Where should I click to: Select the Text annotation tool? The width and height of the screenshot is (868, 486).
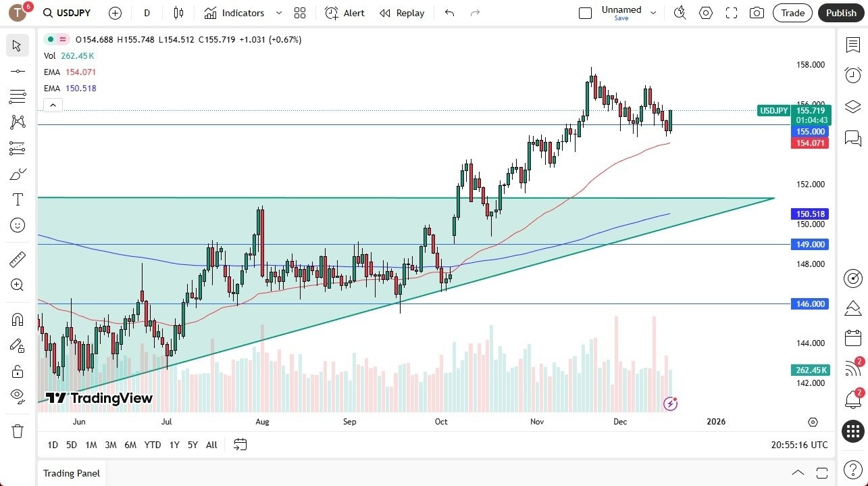(18, 199)
